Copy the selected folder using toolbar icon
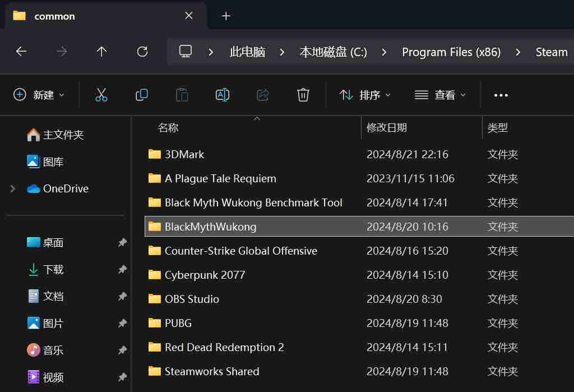This screenshot has height=392, width=574. 141,94
